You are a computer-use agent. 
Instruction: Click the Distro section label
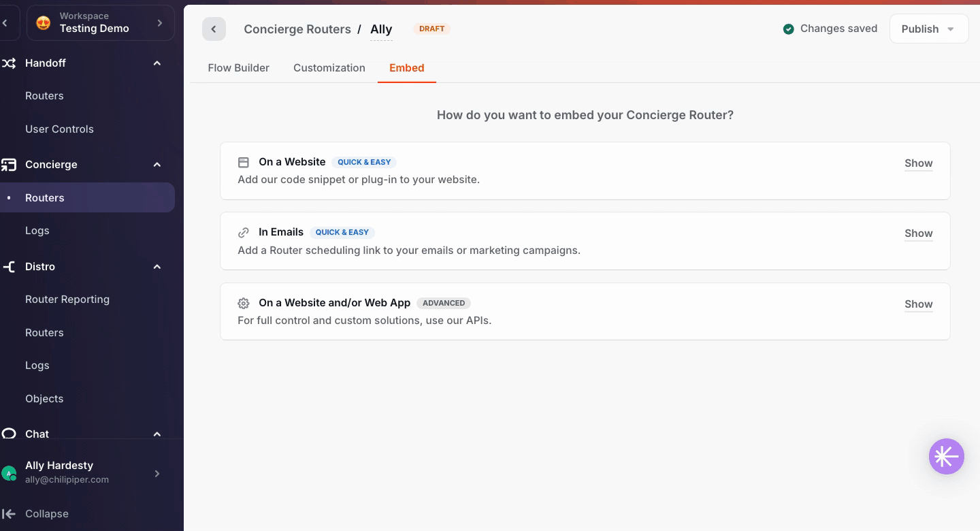pos(40,267)
